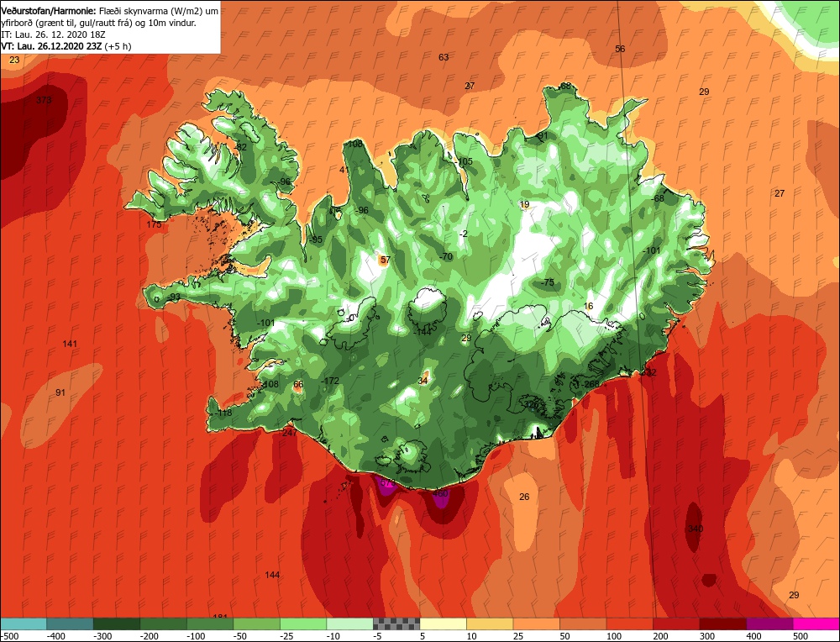Click the value '460' in the purple south-coast patch

pos(440,493)
